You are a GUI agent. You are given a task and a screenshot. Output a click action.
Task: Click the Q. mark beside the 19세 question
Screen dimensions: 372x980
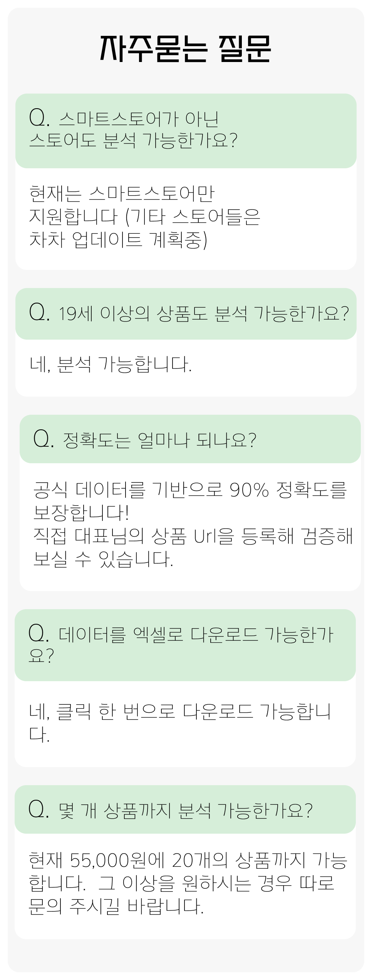[x=39, y=313]
